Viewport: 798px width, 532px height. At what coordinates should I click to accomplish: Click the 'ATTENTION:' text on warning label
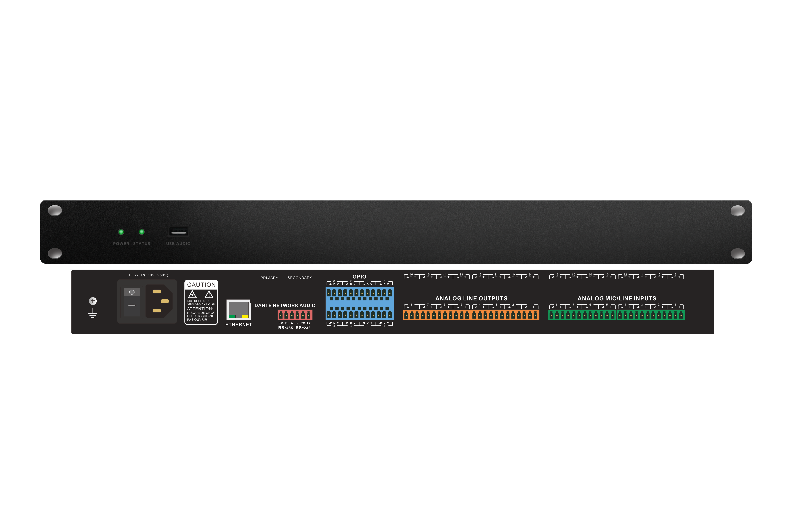200,309
